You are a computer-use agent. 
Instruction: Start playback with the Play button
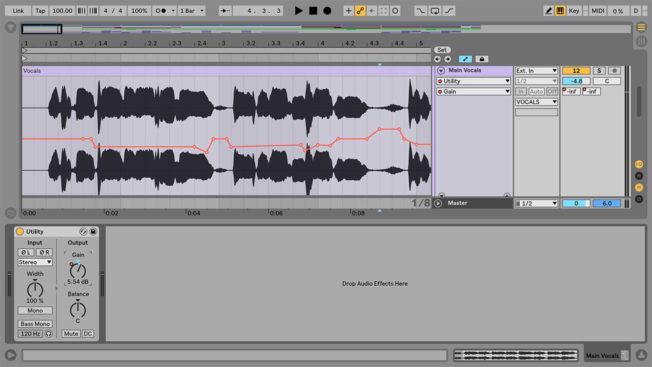(299, 11)
